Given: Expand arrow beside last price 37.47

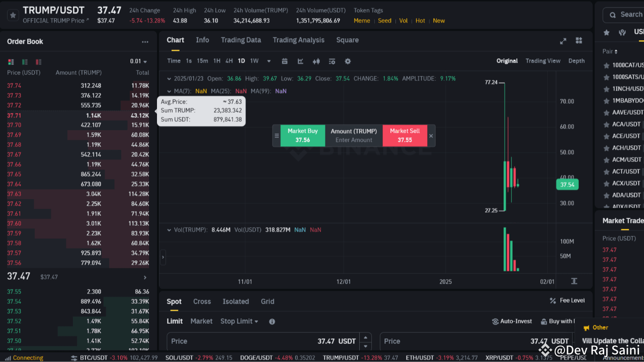Looking at the screenshot, I should pos(145,277).
